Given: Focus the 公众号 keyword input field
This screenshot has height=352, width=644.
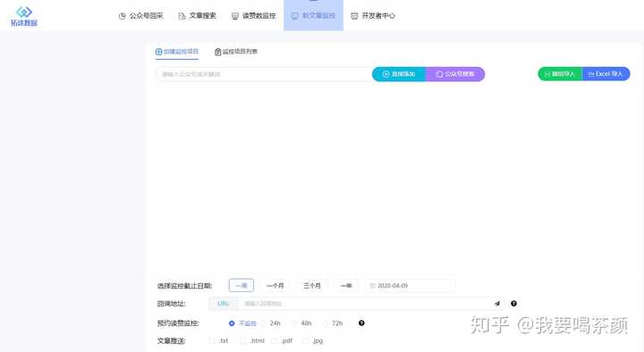Looking at the screenshot, I should coord(264,74).
